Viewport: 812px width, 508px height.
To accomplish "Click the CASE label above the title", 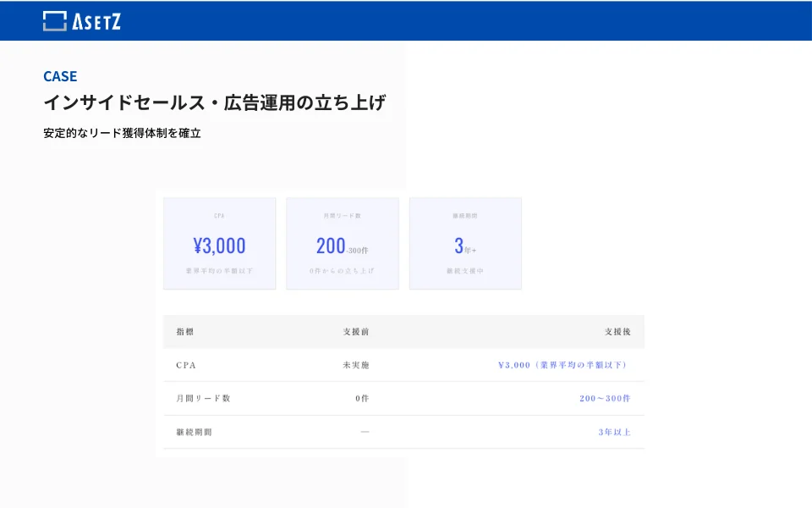I will [x=59, y=76].
